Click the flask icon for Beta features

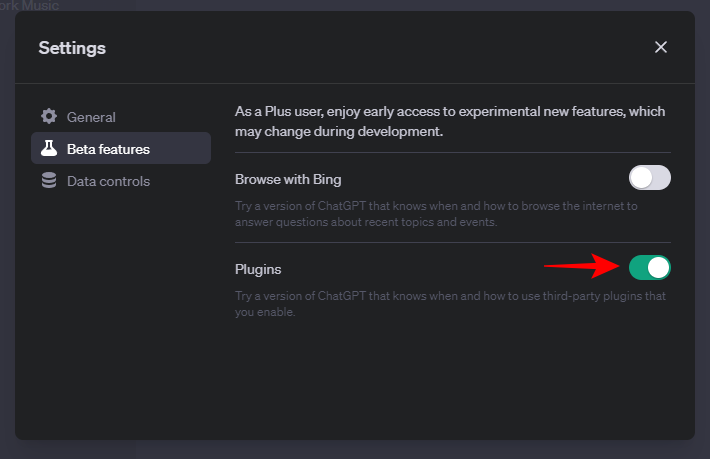click(48, 149)
